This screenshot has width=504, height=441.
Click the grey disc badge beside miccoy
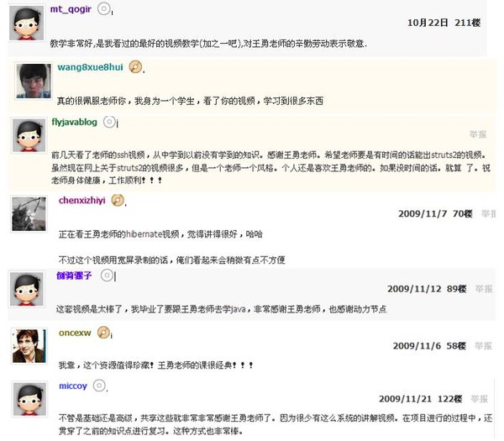[99, 386]
